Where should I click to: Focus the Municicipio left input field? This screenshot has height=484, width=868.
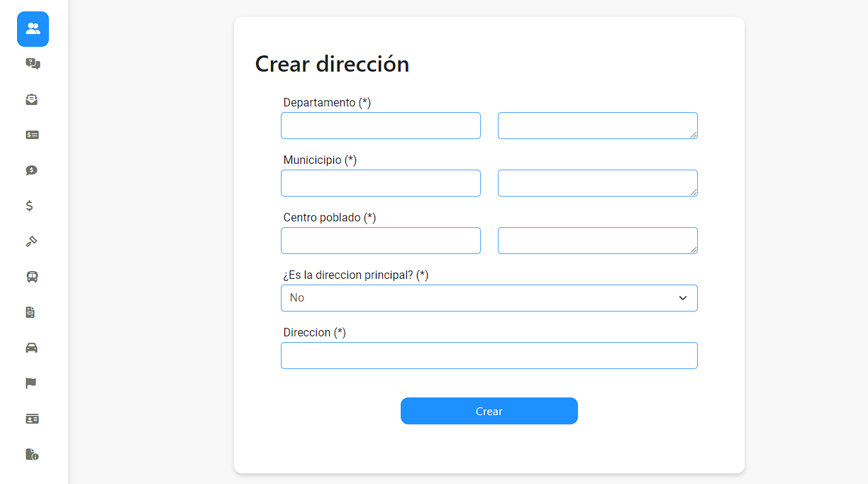pos(381,183)
